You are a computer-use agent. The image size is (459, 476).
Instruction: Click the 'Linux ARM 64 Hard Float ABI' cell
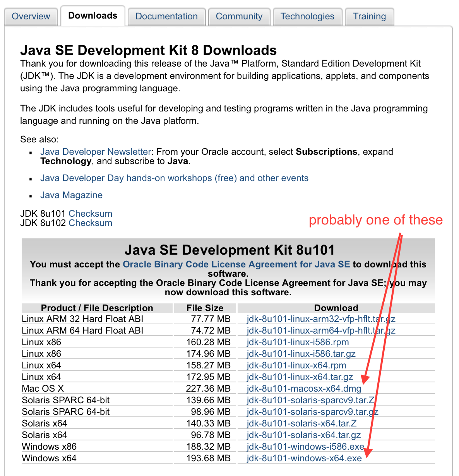pos(97,330)
